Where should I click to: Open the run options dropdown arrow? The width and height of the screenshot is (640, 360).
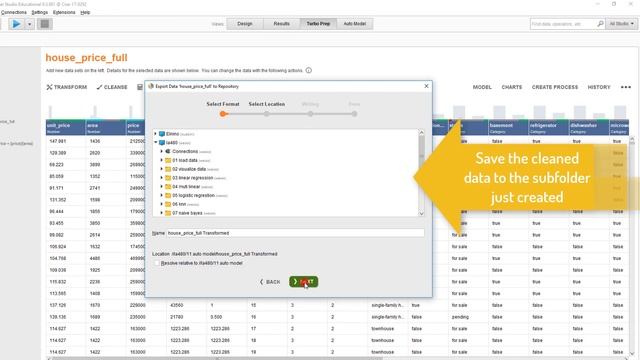[x=29, y=24]
